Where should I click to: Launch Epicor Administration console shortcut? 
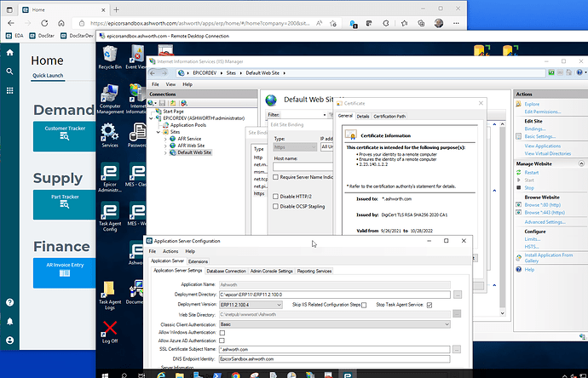109,177
